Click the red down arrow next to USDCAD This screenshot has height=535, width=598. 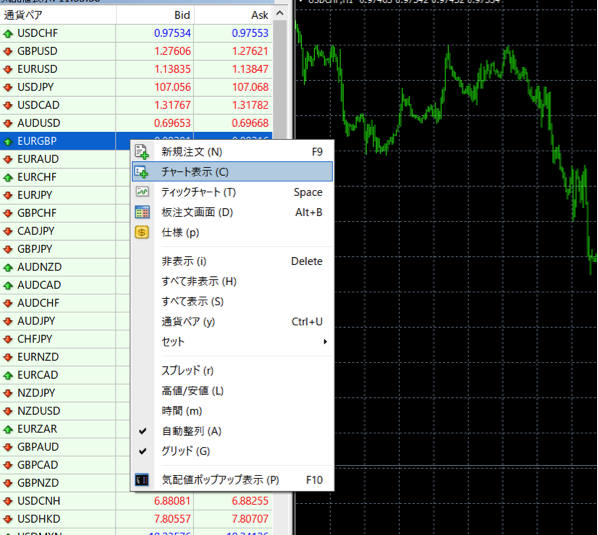click(8, 105)
